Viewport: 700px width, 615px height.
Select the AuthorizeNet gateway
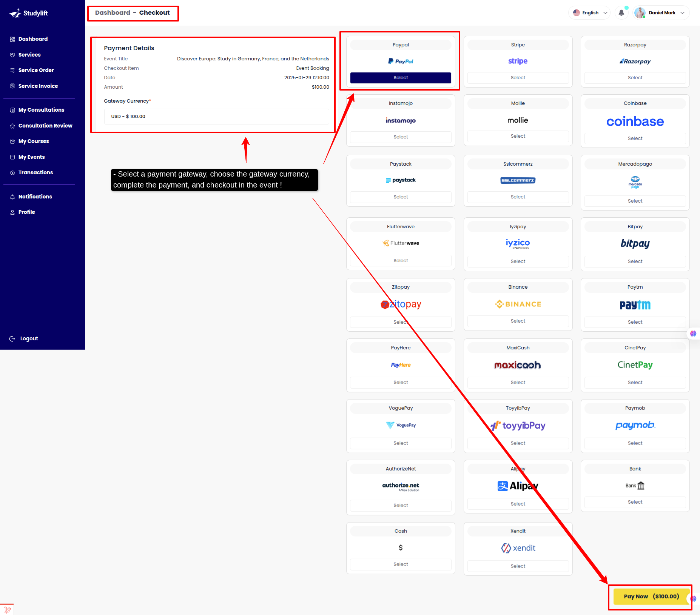[401, 506]
